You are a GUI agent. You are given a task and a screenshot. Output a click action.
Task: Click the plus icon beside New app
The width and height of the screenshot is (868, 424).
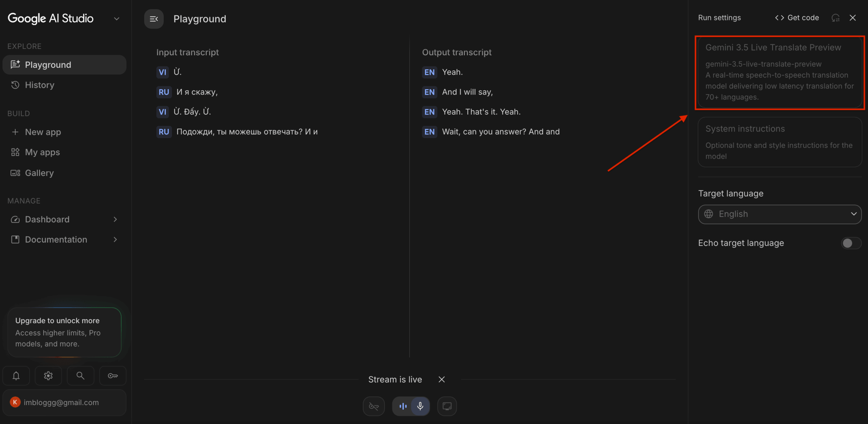coord(15,132)
